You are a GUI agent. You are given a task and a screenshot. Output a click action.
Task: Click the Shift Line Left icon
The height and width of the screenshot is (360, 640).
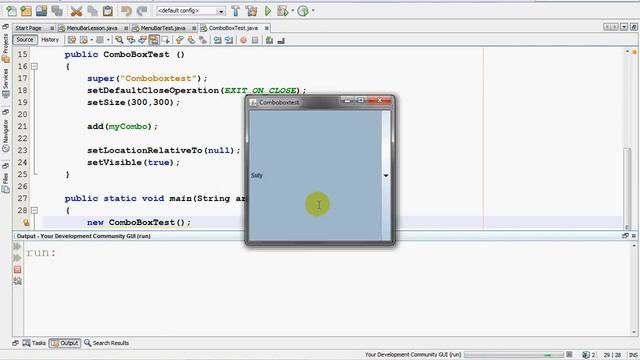pyautogui.click(x=217, y=40)
